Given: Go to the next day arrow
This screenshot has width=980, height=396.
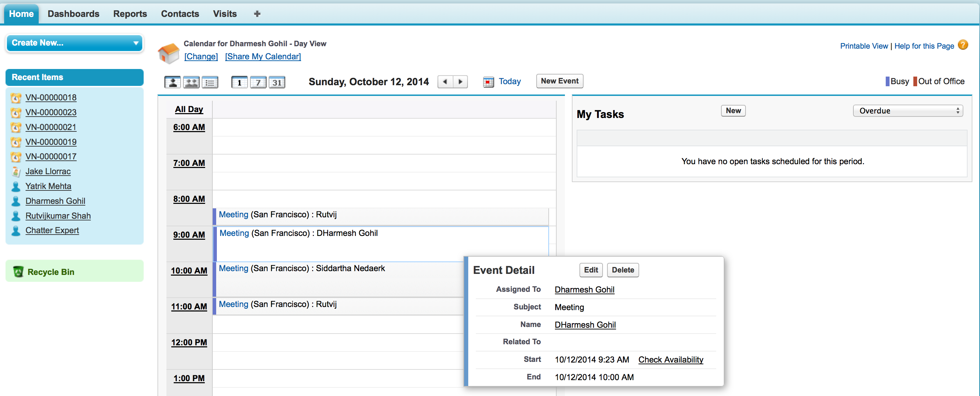Looking at the screenshot, I should 460,81.
